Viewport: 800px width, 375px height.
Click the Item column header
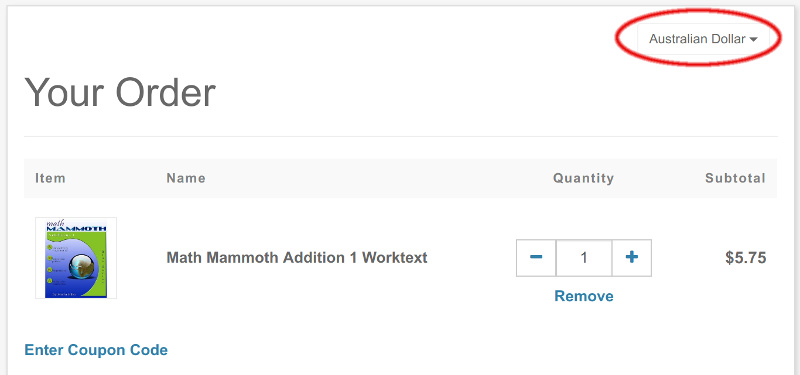(x=50, y=178)
